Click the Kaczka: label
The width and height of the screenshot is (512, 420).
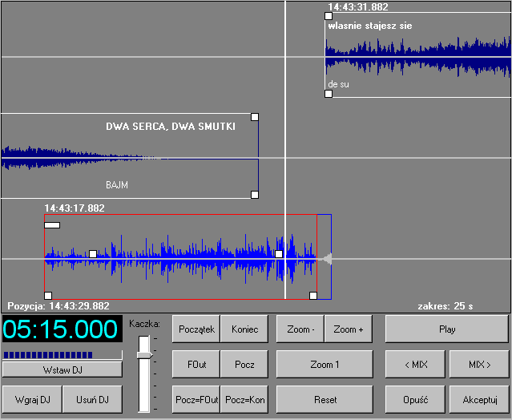144,324
